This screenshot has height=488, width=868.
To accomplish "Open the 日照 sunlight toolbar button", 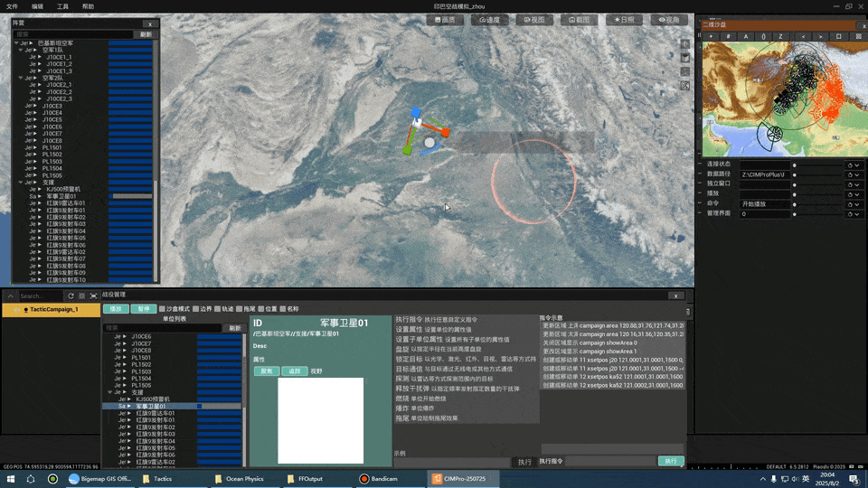I will pyautogui.click(x=624, y=20).
